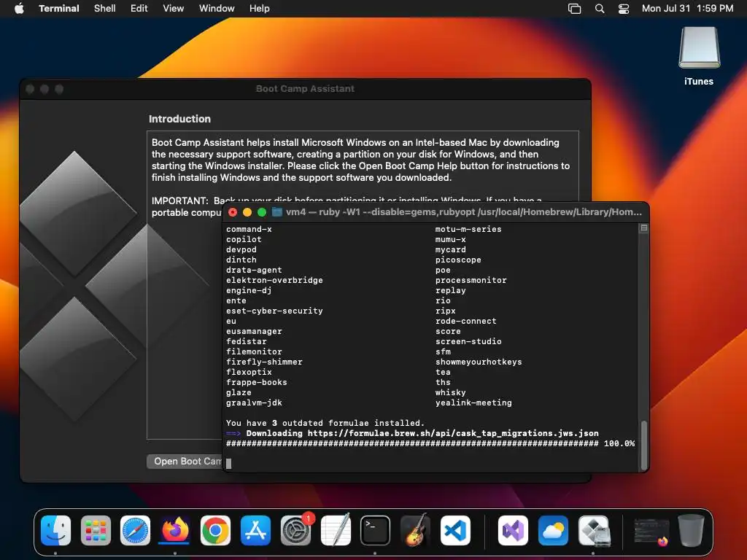747x560 pixels.
Task: Click 'yealink-meeting' in the Terminal output
Action: point(473,402)
